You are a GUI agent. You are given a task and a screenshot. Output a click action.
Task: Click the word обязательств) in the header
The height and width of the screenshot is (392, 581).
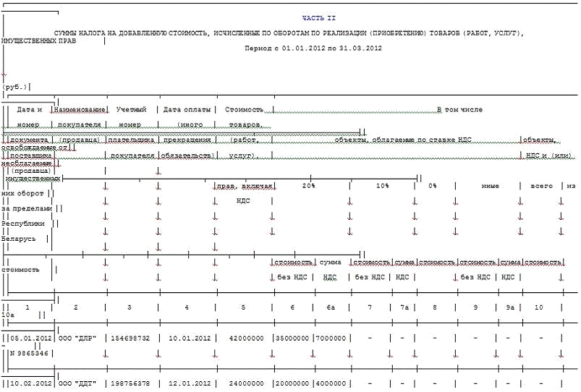(x=187, y=155)
